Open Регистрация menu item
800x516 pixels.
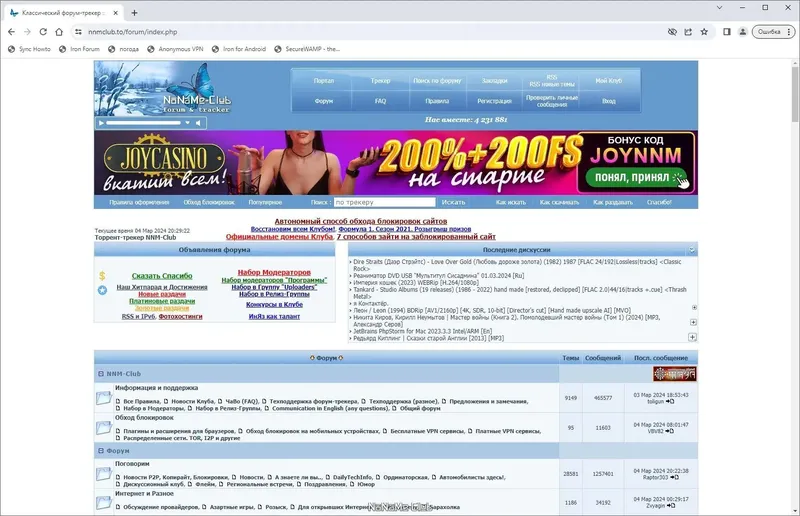coord(494,101)
